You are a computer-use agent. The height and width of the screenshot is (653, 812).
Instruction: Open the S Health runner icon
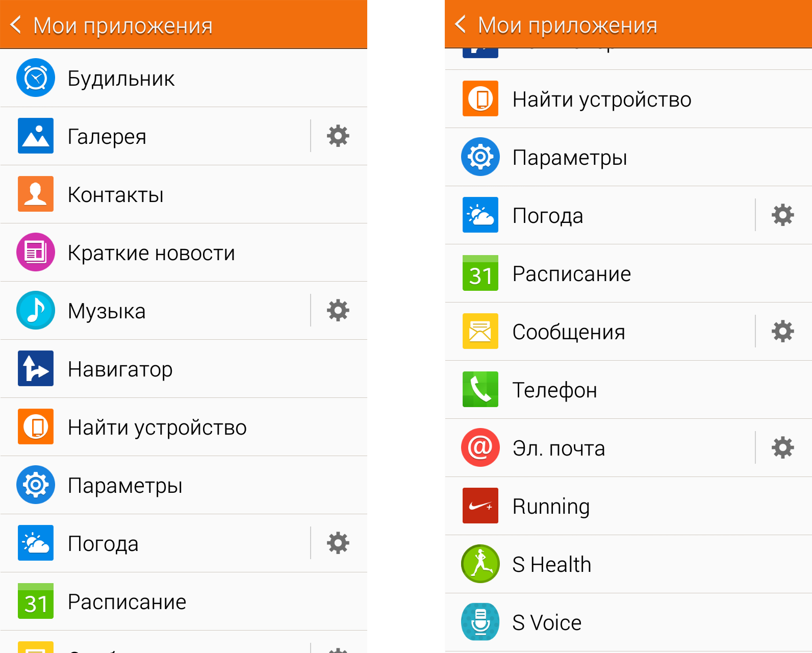click(x=480, y=564)
